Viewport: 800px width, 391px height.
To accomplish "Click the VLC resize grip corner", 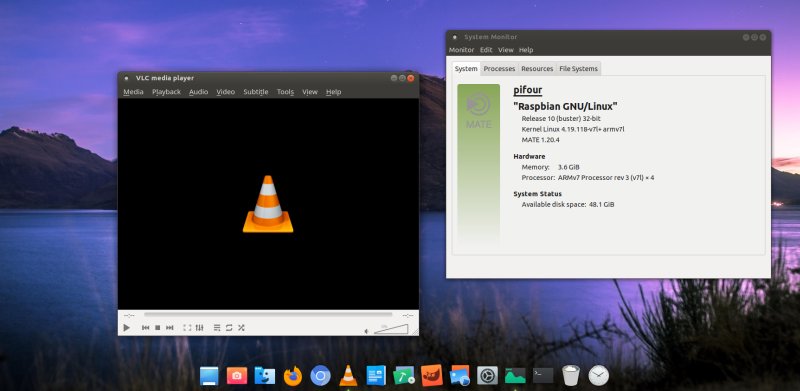I will [x=415, y=332].
